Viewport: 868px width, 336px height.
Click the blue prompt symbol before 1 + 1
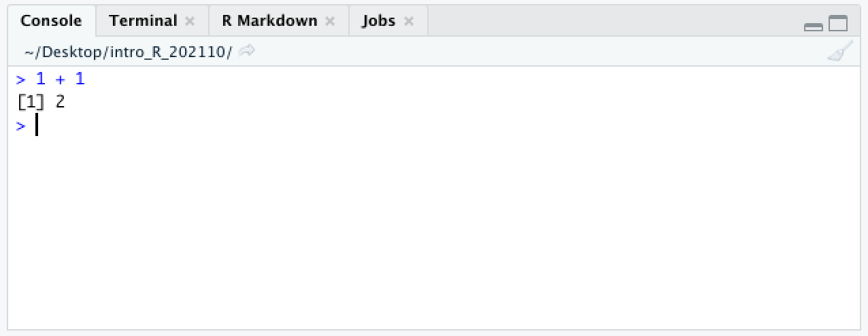pyautogui.click(x=20, y=80)
